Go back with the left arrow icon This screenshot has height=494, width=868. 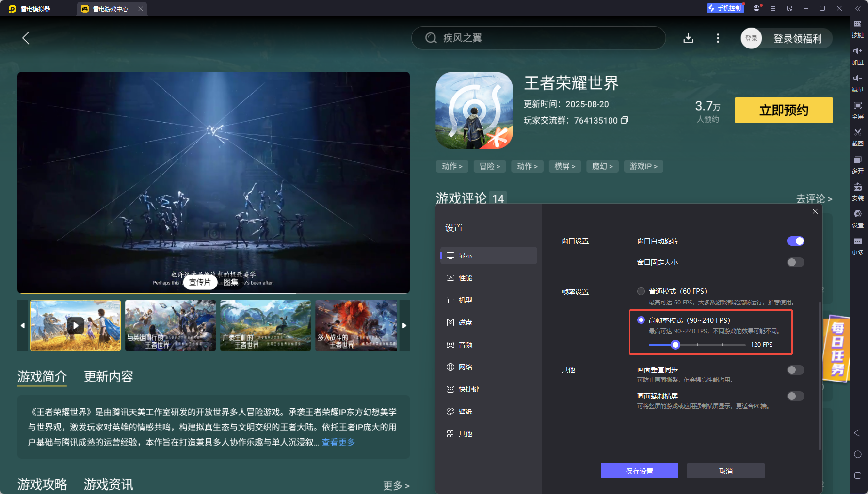pos(26,38)
